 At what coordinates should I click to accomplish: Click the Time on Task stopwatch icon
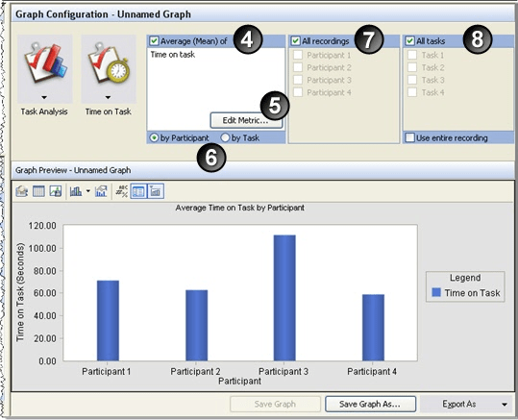(109, 63)
